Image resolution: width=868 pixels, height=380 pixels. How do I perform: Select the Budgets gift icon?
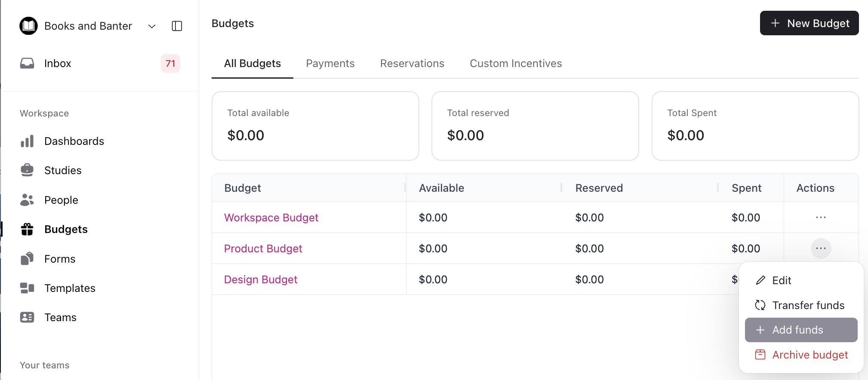point(27,230)
